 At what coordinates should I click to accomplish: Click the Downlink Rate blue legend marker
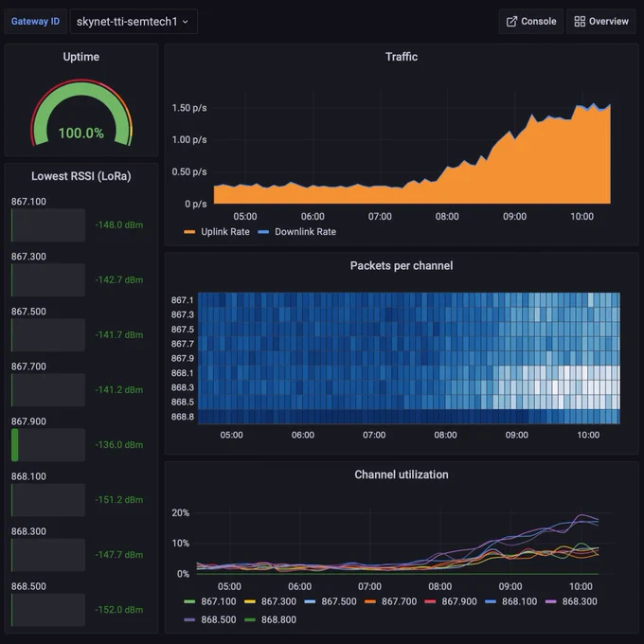point(263,232)
